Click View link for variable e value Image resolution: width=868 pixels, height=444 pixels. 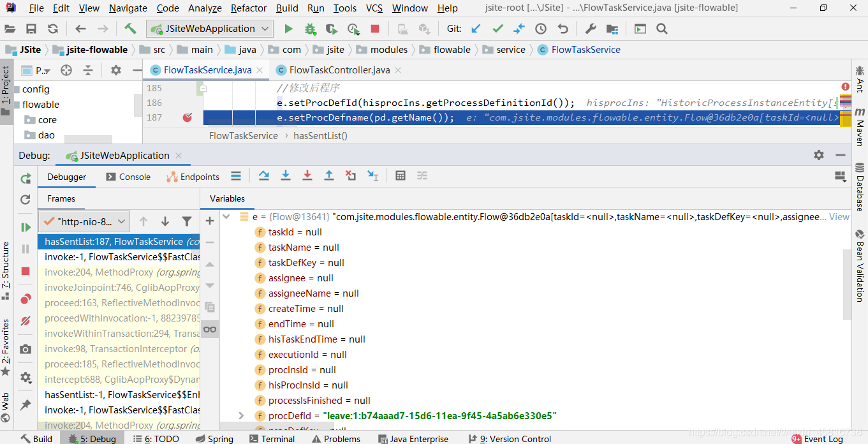(839, 217)
